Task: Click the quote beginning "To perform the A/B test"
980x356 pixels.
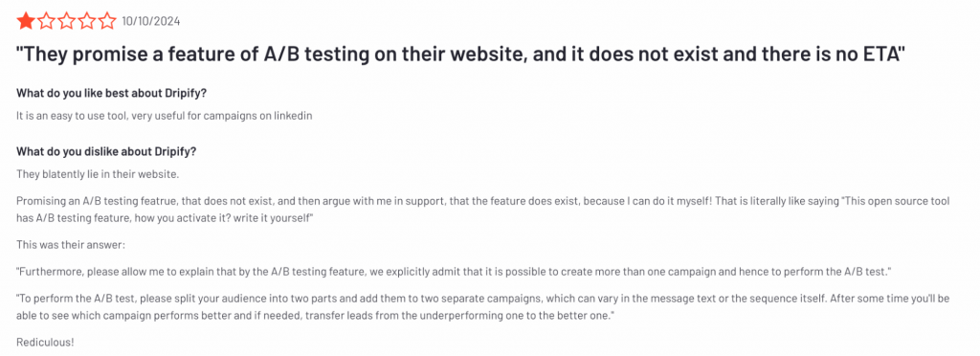Action: tap(483, 307)
